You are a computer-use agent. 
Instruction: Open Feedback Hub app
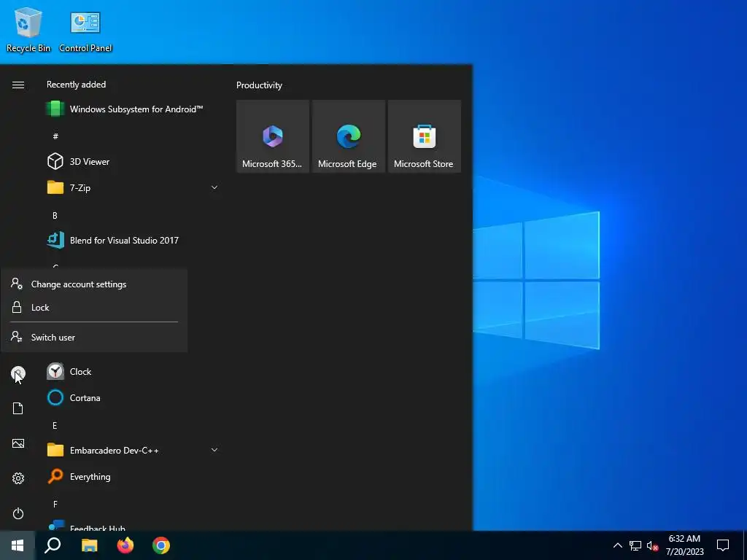pos(132,526)
